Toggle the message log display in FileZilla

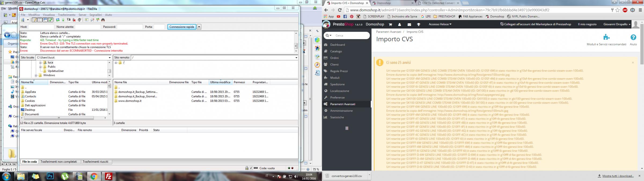click(34, 20)
